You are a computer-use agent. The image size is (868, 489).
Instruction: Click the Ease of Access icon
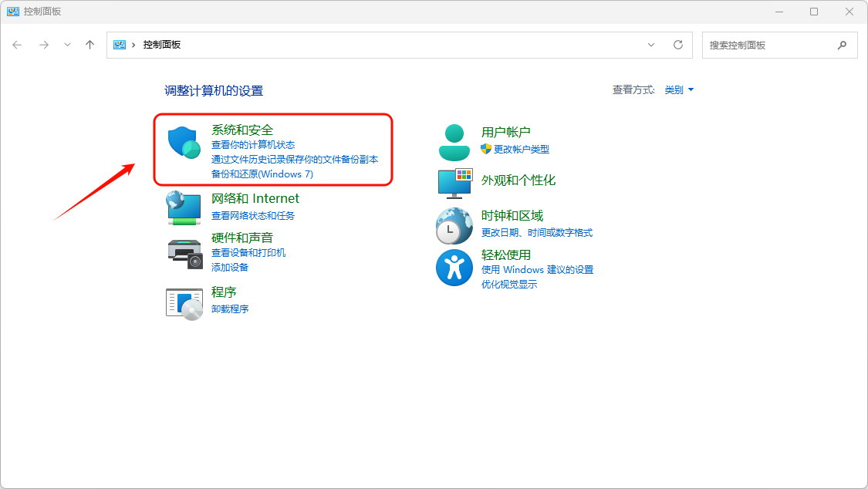click(x=454, y=268)
